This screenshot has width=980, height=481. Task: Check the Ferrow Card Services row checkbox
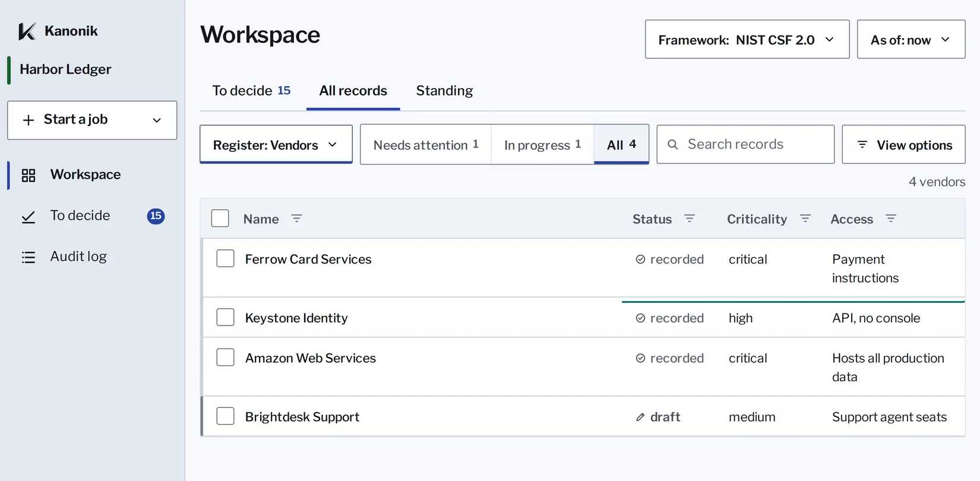[225, 258]
